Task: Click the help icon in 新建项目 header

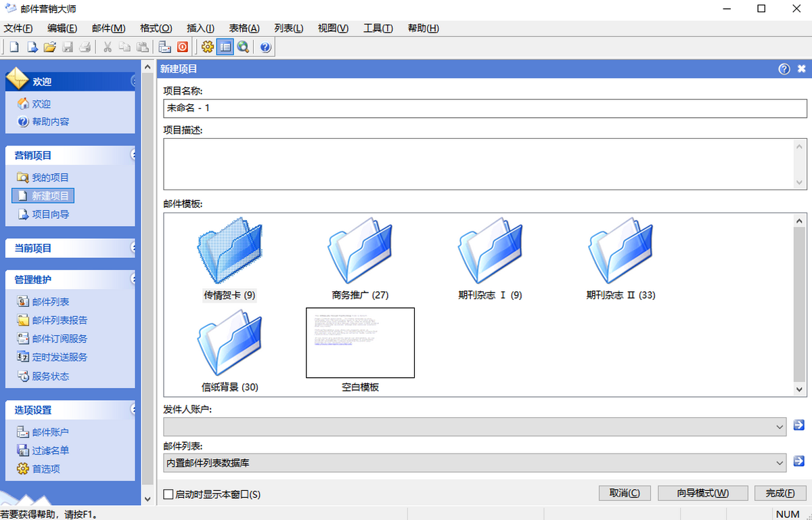Action: (x=784, y=69)
